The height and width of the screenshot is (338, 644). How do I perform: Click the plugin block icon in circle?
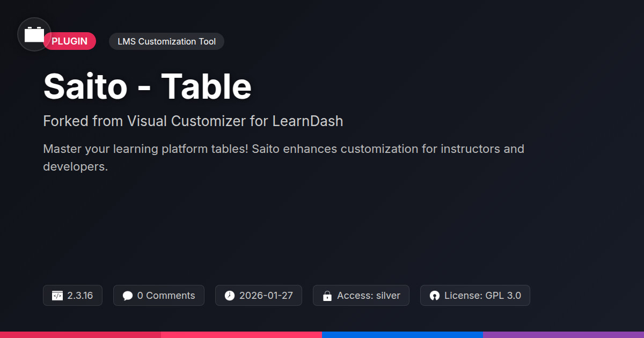pos(34,35)
